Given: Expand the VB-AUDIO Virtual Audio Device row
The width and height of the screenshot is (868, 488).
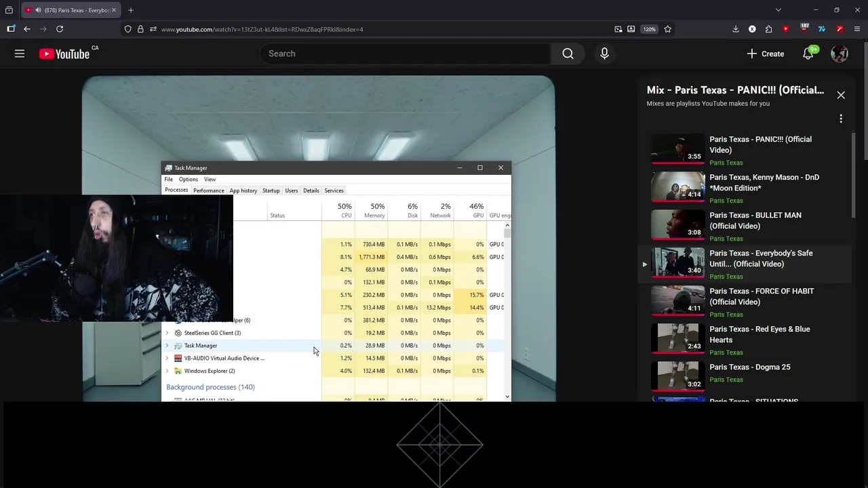Looking at the screenshot, I should tap(167, 358).
